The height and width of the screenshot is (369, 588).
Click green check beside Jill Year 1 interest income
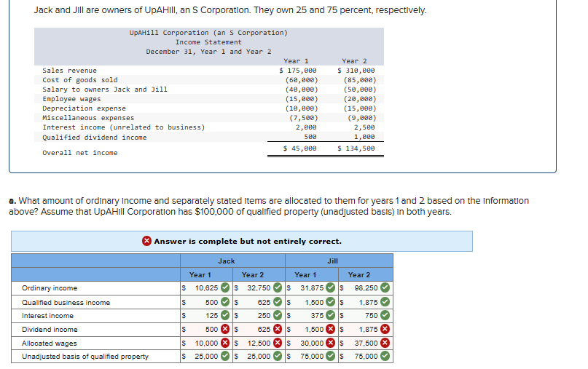pyautogui.click(x=330, y=315)
